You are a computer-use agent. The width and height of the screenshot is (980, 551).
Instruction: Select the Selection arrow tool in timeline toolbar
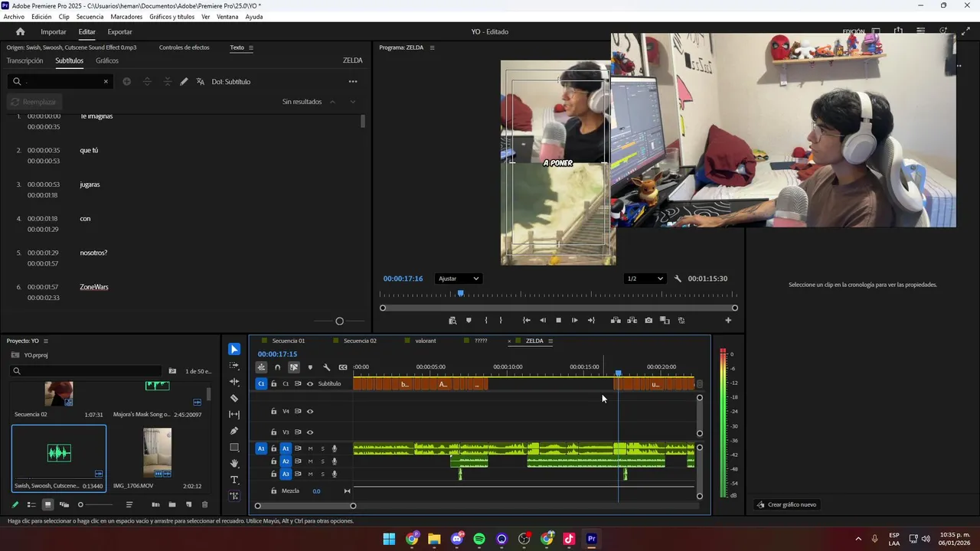[x=234, y=349]
